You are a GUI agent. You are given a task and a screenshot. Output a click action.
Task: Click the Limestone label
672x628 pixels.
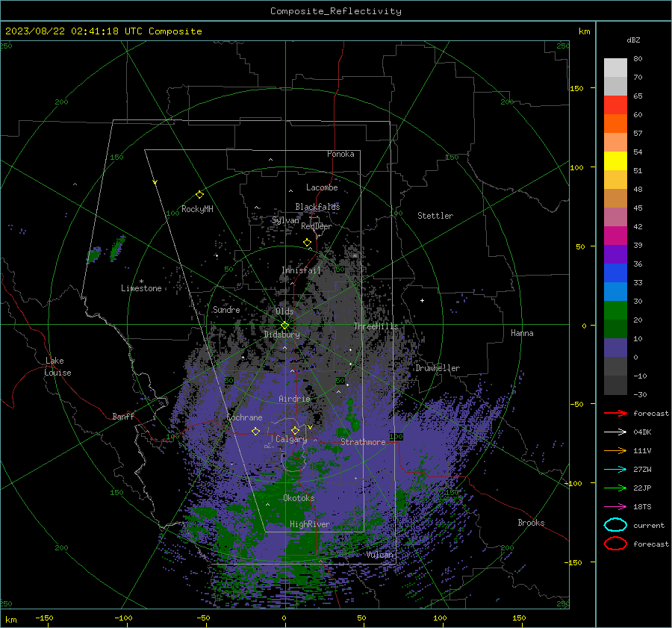141,288
